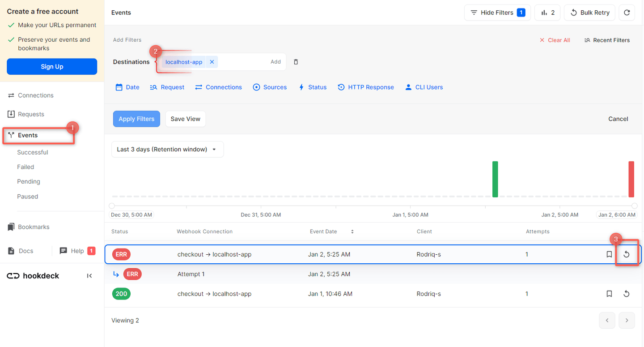Viewport: 644px width, 347px height.
Task: Open Requests from the sidebar
Action: (30, 114)
